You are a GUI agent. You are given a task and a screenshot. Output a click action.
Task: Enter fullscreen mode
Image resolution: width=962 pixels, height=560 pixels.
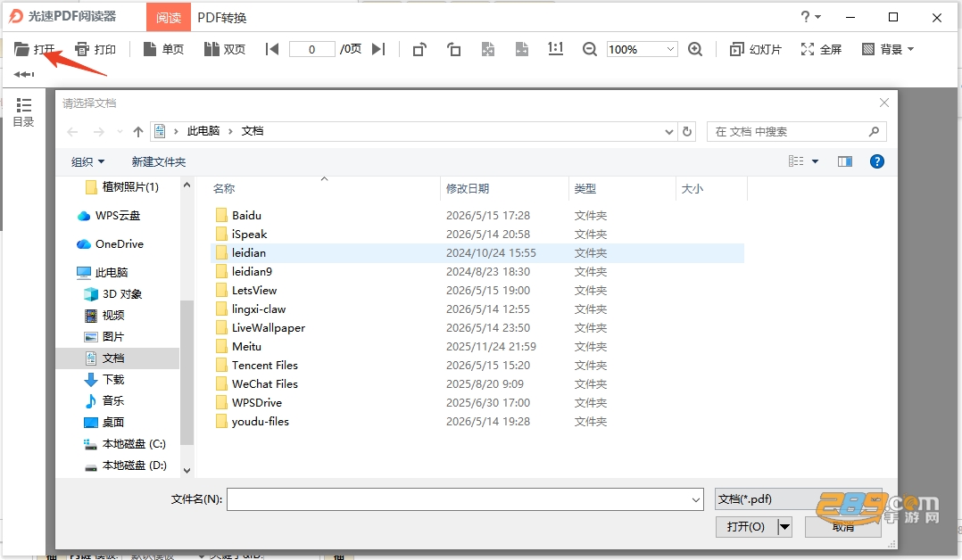point(821,49)
